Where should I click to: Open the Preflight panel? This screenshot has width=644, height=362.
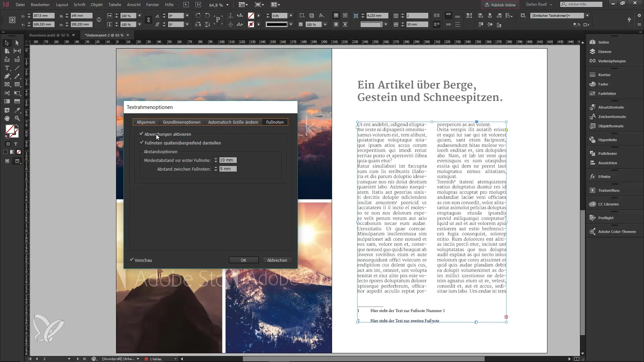click(x=606, y=218)
